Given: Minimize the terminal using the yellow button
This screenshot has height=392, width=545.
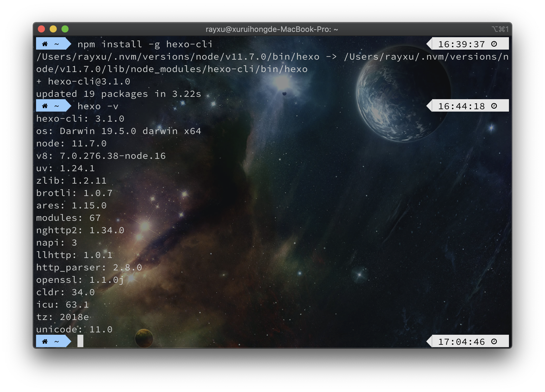Looking at the screenshot, I should pos(53,29).
